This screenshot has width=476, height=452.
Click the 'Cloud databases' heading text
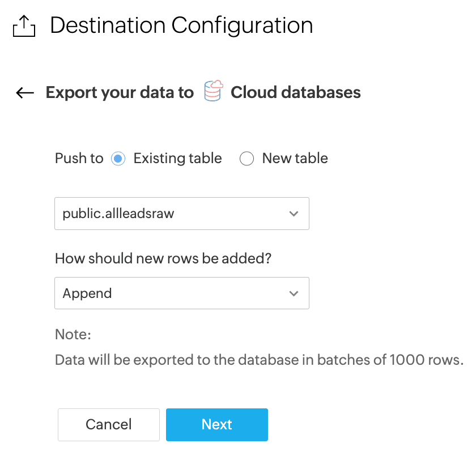pos(295,92)
